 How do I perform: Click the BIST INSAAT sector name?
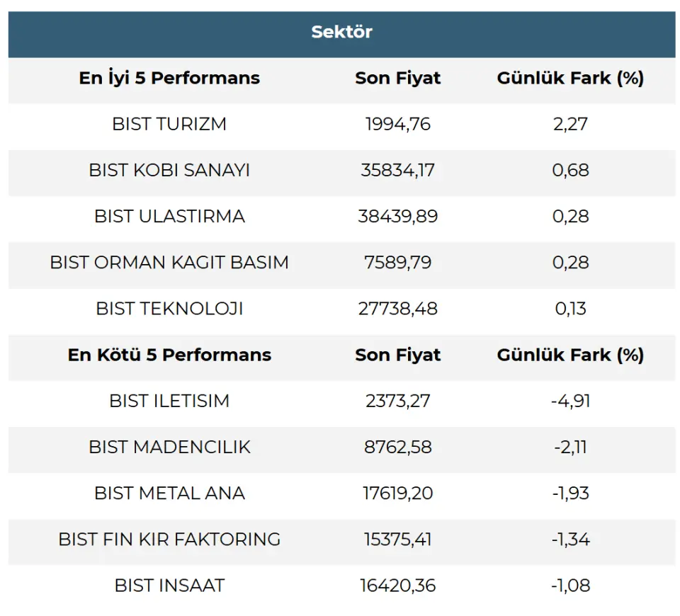[x=169, y=586]
